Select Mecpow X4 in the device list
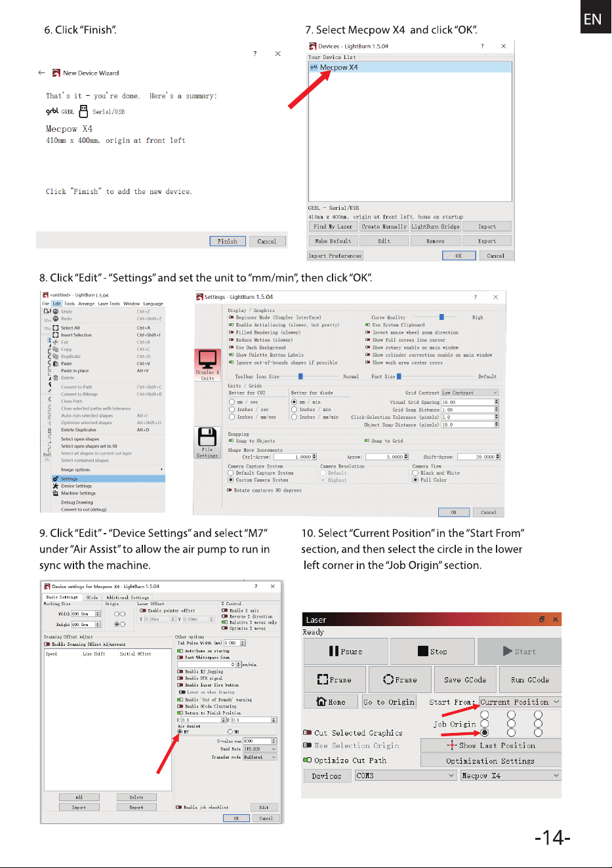This screenshot has height=868, width=612. [x=410, y=68]
